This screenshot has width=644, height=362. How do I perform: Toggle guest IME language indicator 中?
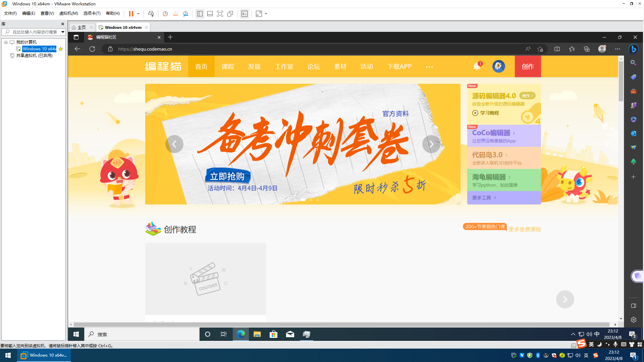597,334
